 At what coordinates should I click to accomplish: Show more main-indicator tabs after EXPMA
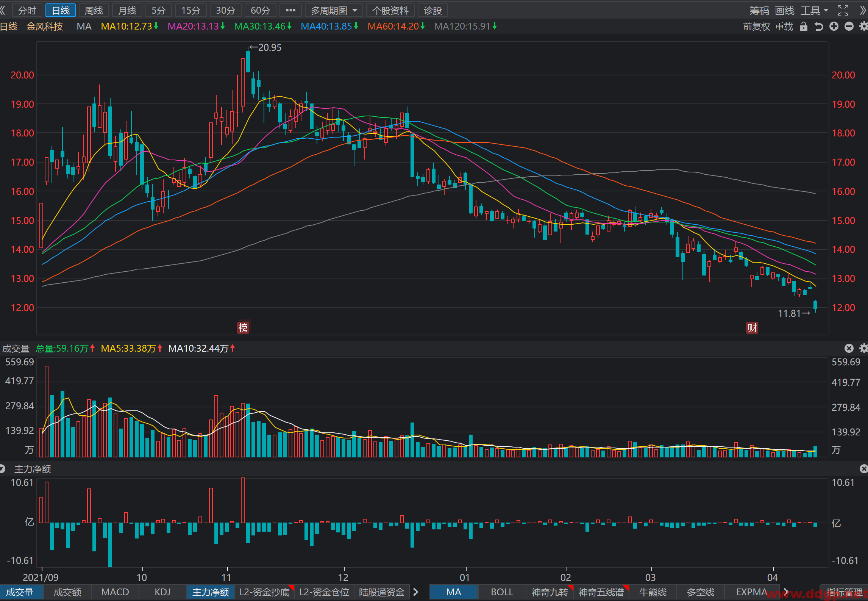point(786,592)
